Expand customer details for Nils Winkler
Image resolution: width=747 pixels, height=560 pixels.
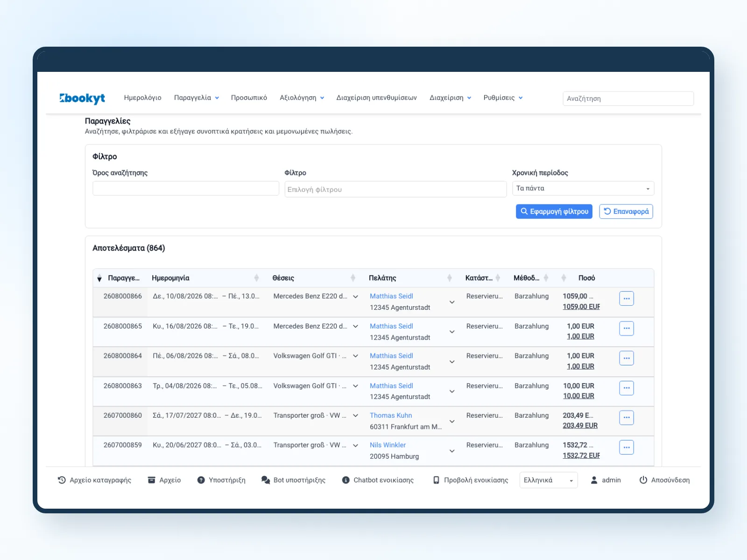click(x=452, y=451)
